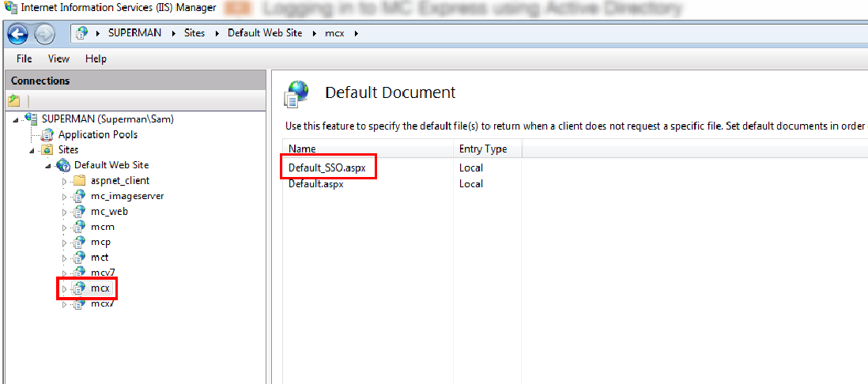Expand the mc_imageserver application node
This screenshot has width=868, height=384.
click(65, 197)
